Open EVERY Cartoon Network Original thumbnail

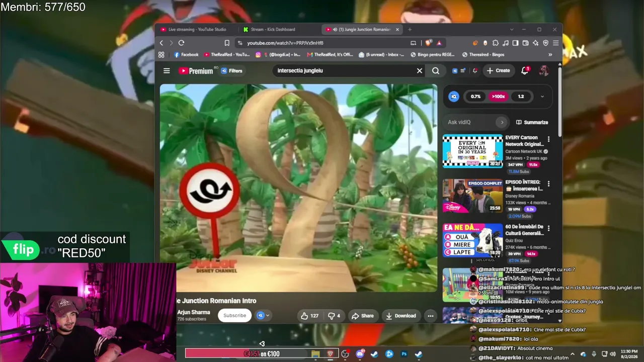tap(472, 151)
